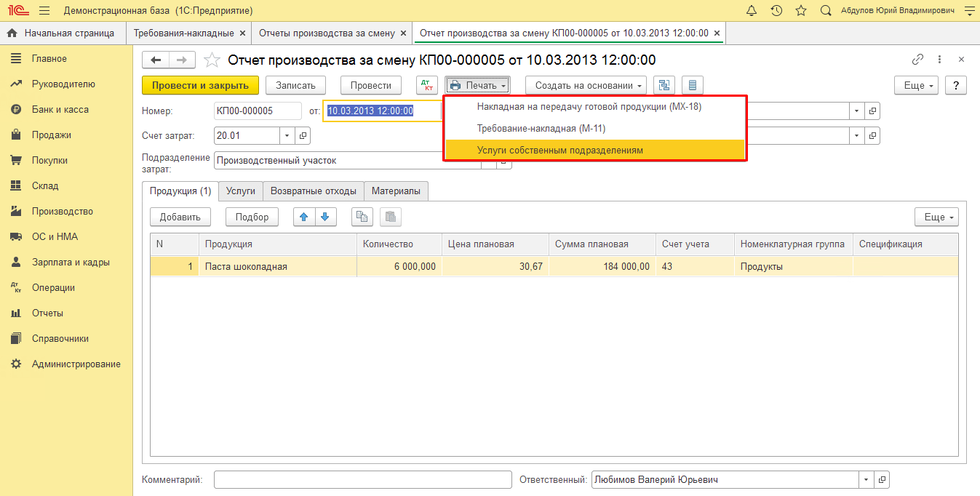Switch to the Материалы tab
980x496 pixels.
pyautogui.click(x=396, y=191)
